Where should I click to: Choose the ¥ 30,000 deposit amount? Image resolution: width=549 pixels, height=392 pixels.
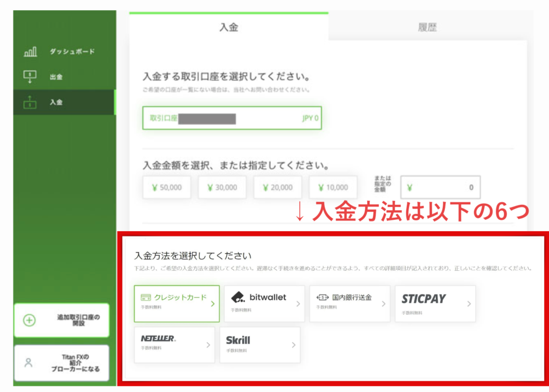[x=222, y=187]
